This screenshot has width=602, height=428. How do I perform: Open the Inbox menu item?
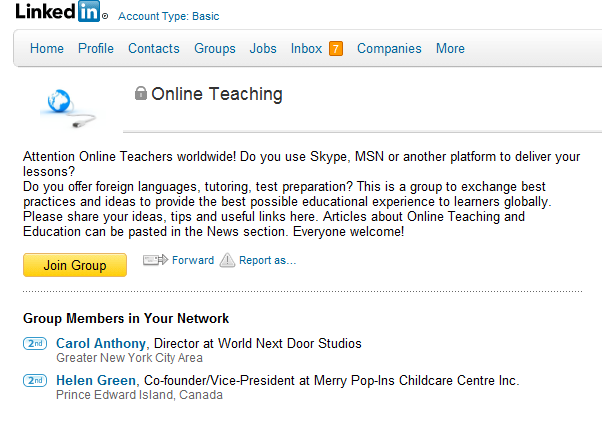pyautogui.click(x=306, y=48)
